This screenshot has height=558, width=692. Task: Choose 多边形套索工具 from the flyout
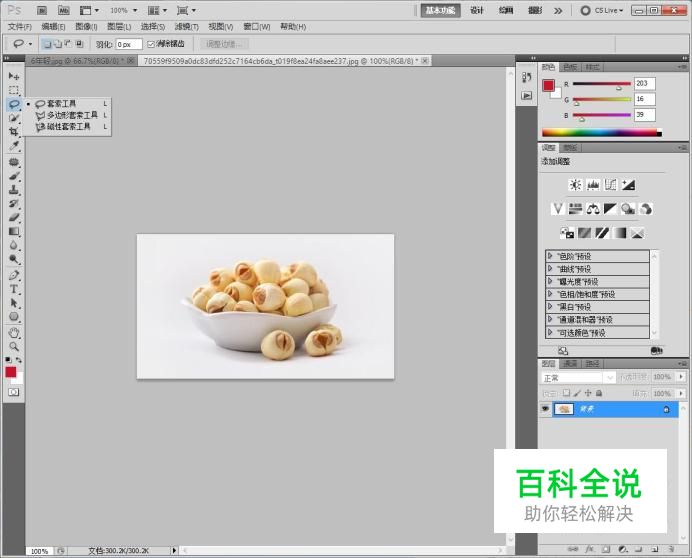(x=72, y=115)
